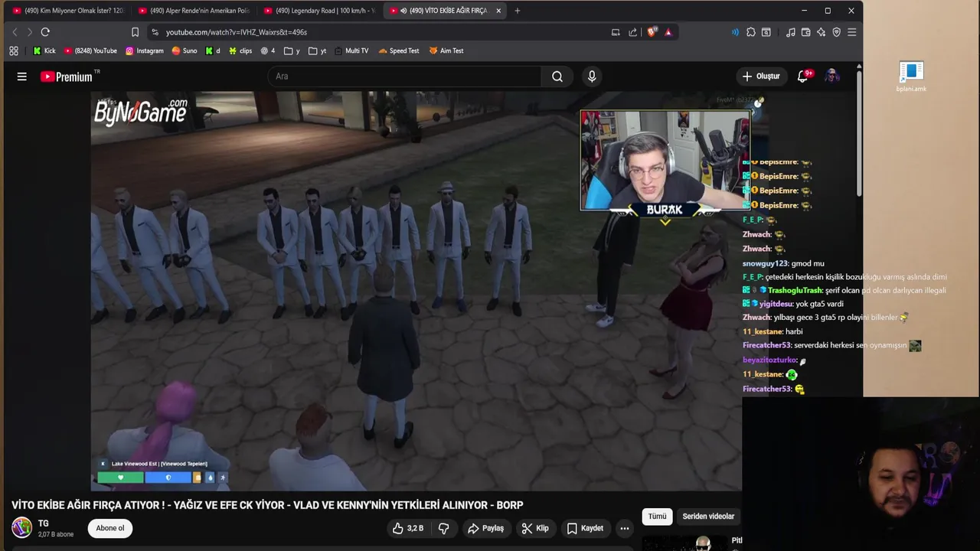Switch to Alper Rende'nin Amerikan Polisi tab

194,11
